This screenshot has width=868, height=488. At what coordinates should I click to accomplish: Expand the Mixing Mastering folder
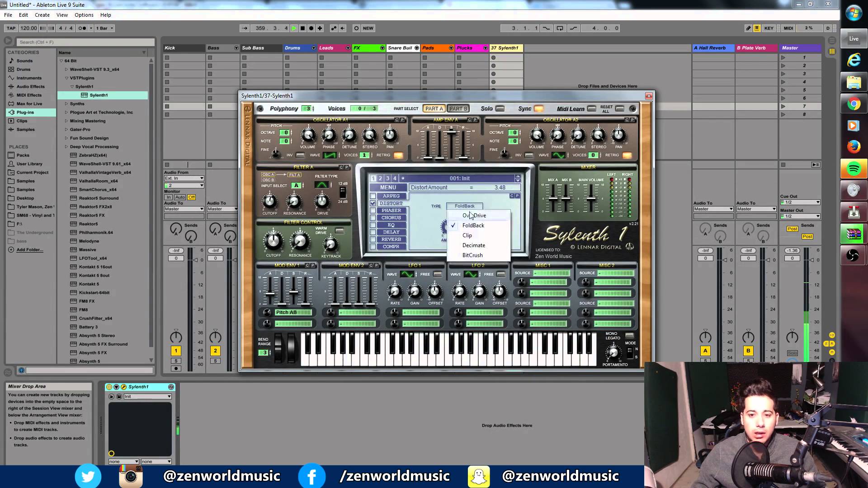point(66,121)
